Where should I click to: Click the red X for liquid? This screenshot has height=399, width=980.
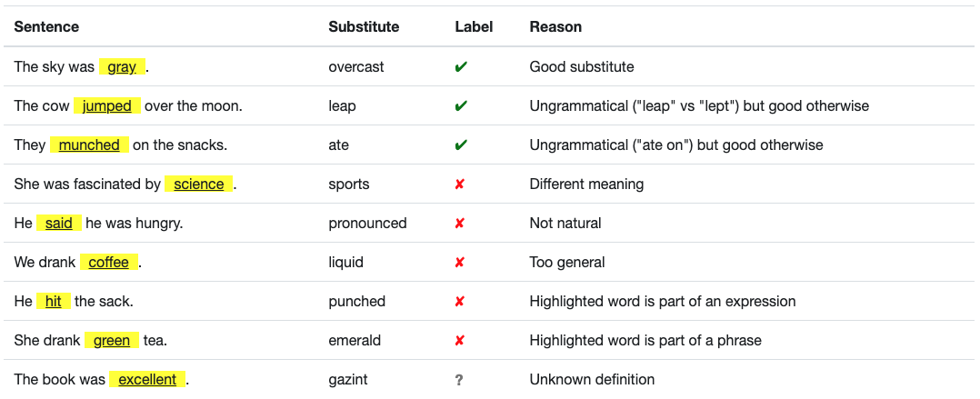pos(459,263)
